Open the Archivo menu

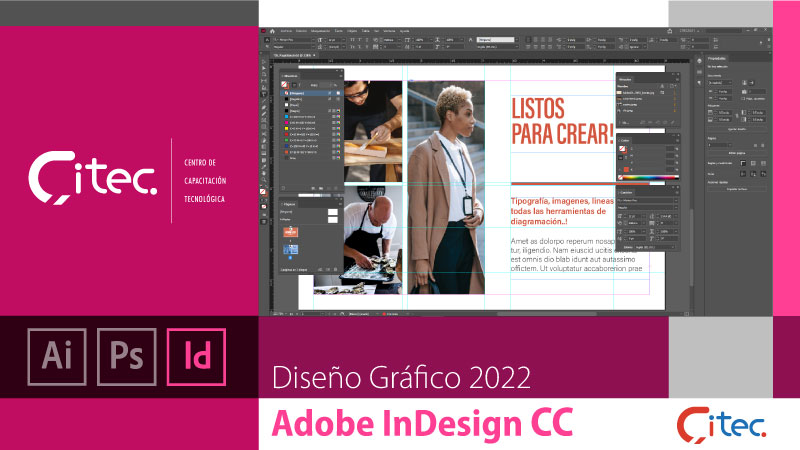coord(287,31)
